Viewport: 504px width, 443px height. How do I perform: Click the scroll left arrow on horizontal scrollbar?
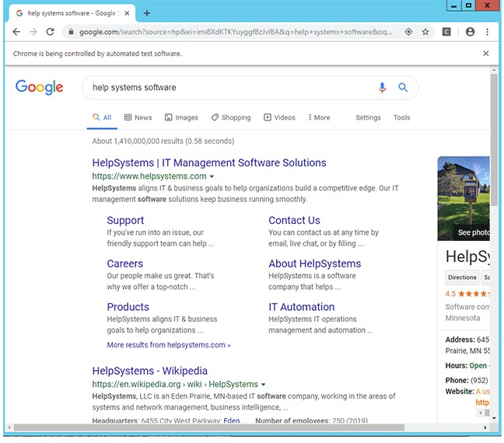(9, 427)
